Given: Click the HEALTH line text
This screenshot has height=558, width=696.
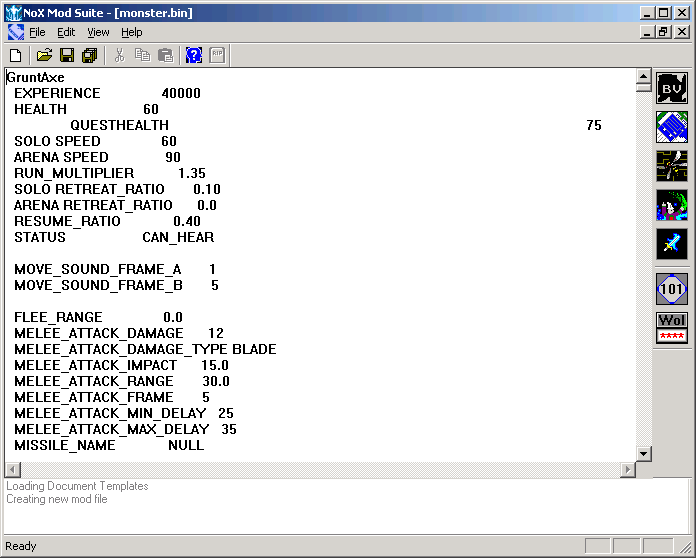Looking at the screenshot, I should pyautogui.click(x=86, y=109).
